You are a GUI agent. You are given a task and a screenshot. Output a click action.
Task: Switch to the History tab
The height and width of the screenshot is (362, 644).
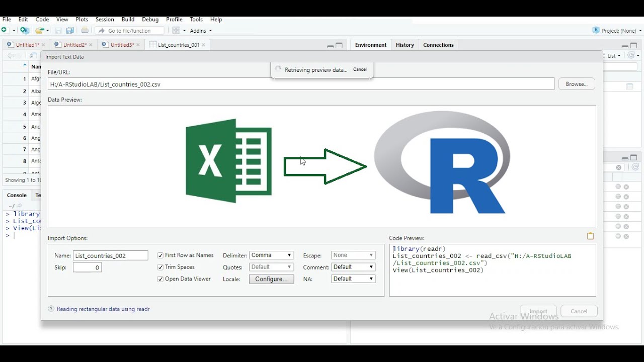coord(405,45)
